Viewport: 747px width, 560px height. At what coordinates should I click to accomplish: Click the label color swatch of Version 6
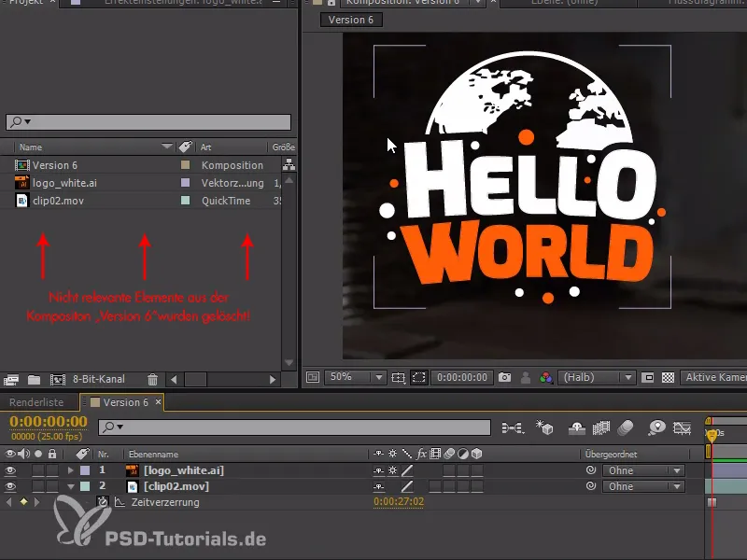point(185,165)
